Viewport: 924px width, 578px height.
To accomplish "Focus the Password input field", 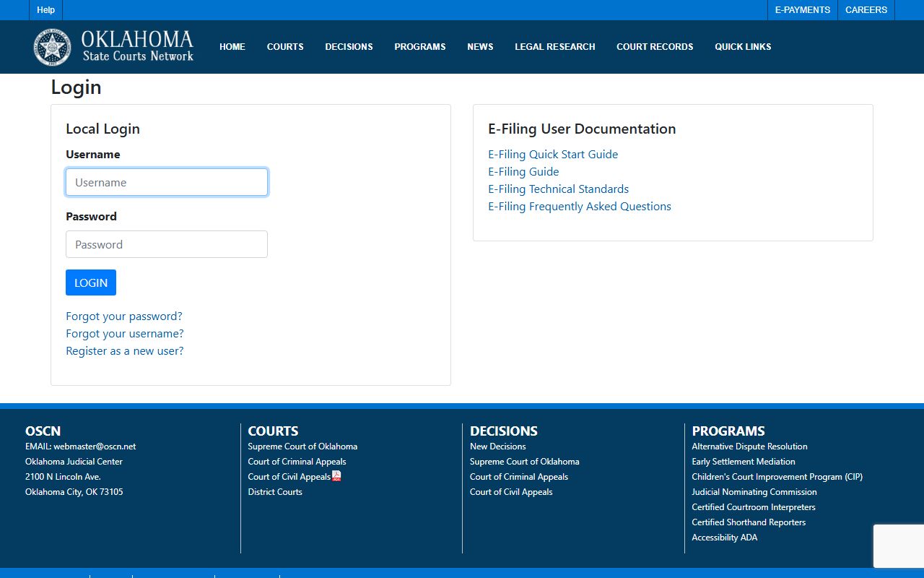I will pyautogui.click(x=167, y=244).
